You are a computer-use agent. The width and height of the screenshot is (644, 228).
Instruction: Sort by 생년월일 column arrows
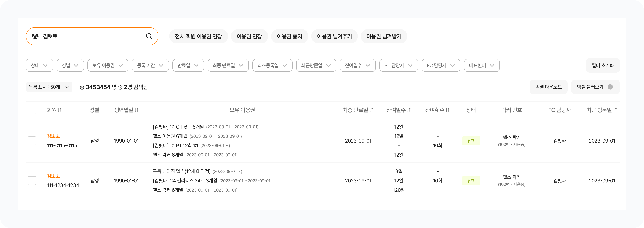tap(136, 110)
